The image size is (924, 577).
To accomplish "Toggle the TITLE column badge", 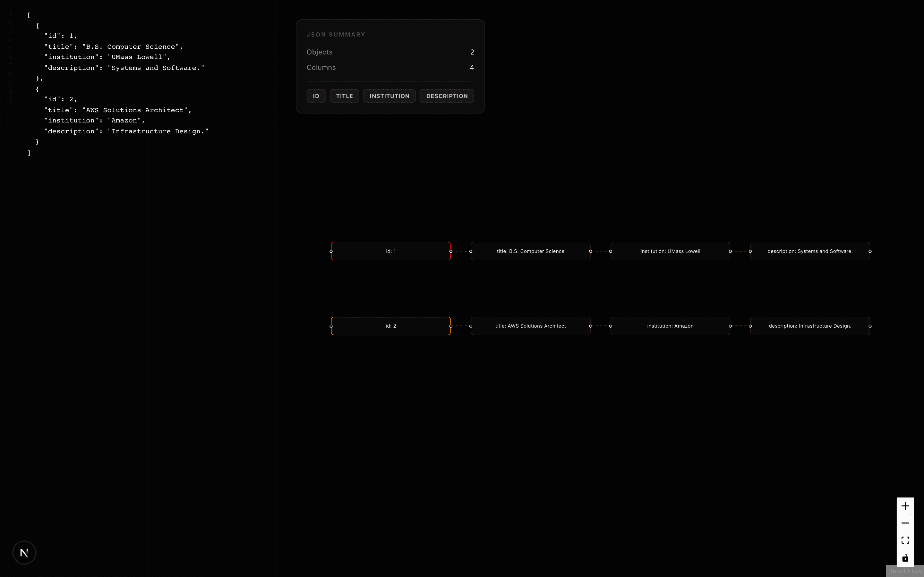I will pos(344,96).
